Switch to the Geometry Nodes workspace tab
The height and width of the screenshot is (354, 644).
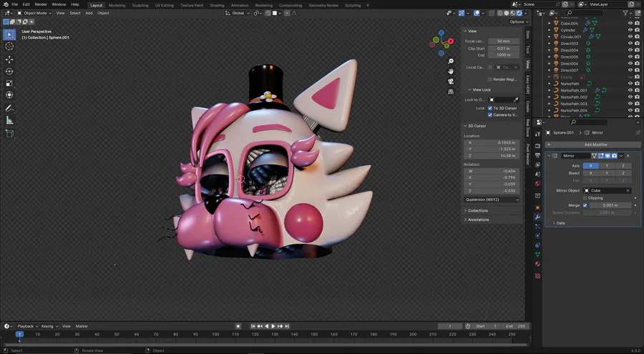pos(323,5)
